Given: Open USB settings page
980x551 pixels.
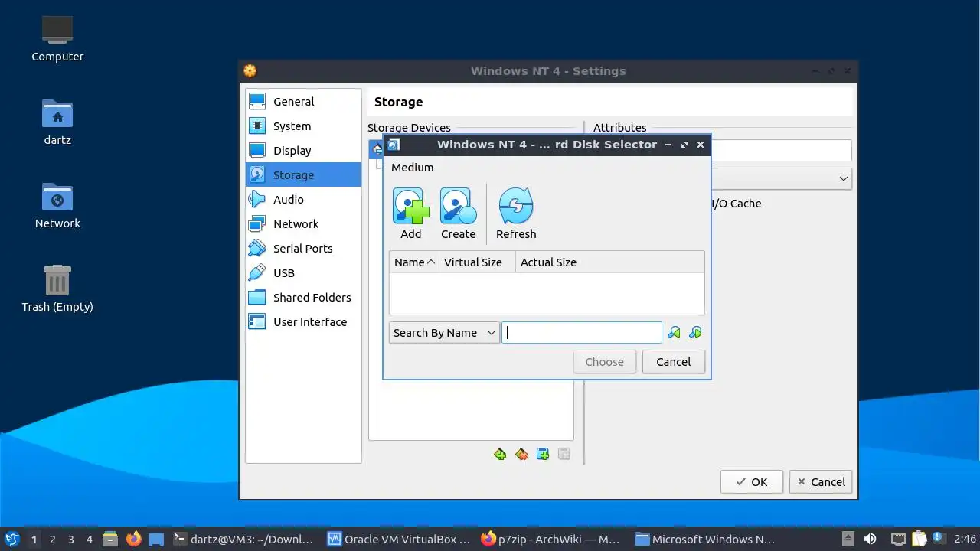Looking at the screenshot, I should tap(303, 273).
